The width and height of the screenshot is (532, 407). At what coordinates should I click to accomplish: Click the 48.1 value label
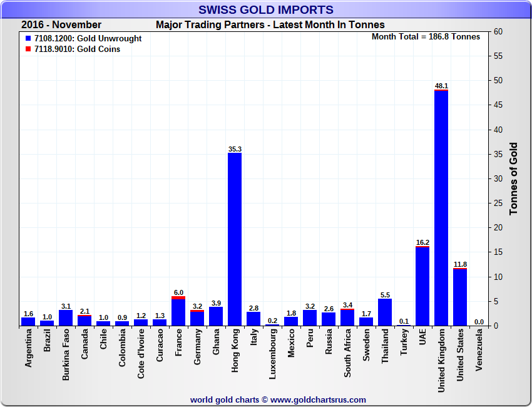pyautogui.click(x=441, y=86)
